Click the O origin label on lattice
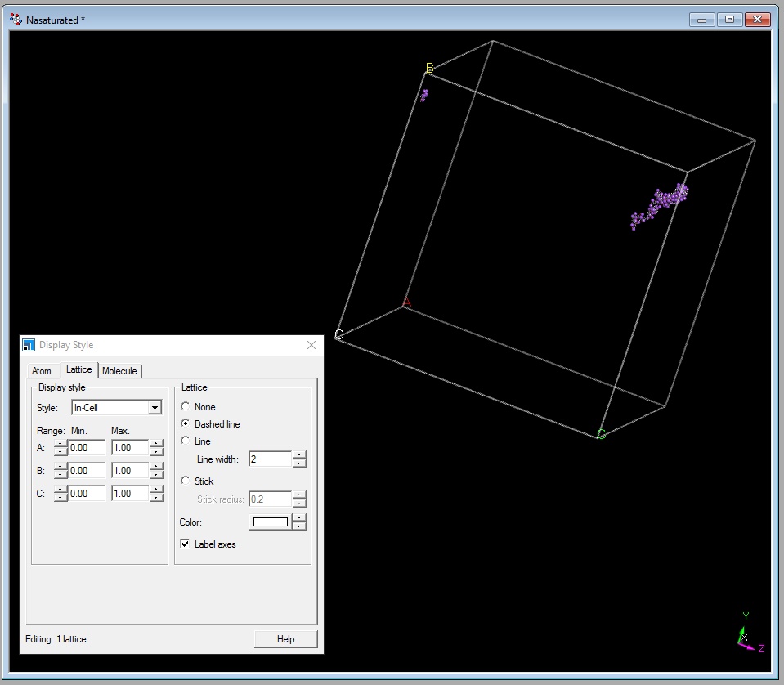Screen dimensions: 784x685 click(x=339, y=334)
